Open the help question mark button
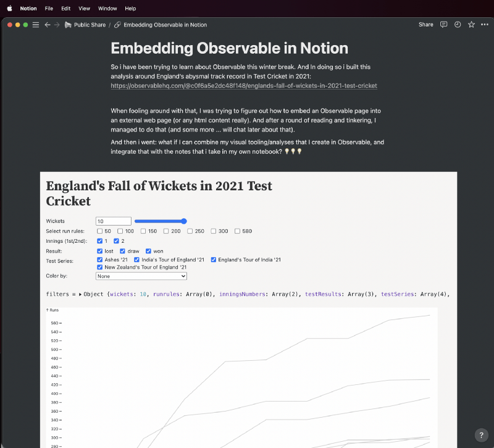494x448 pixels. (x=481, y=435)
